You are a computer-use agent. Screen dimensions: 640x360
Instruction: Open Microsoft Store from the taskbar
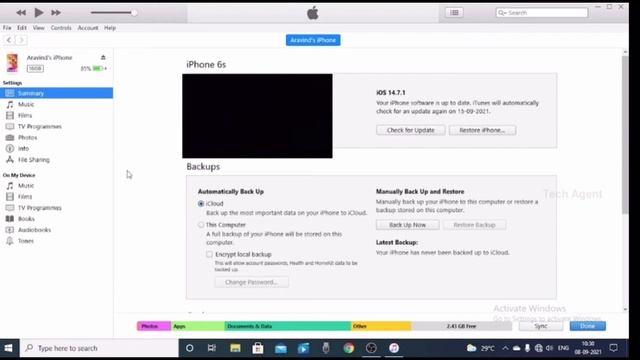click(258, 348)
